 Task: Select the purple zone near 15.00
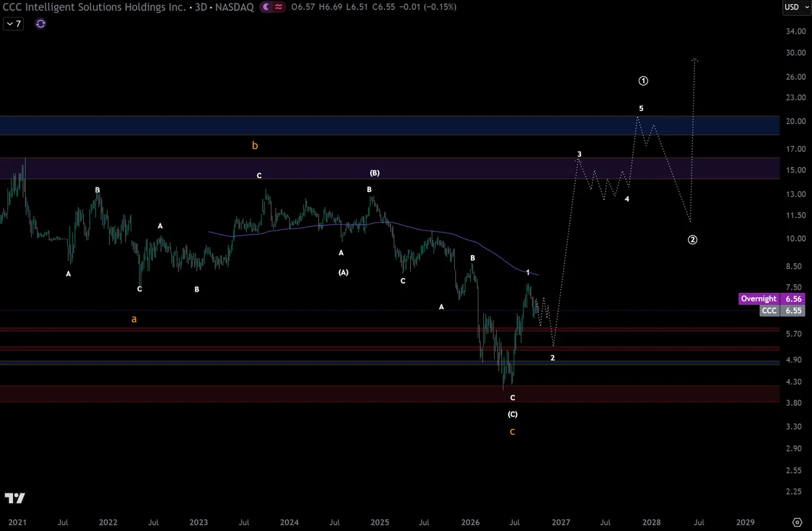pyautogui.click(x=389, y=168)
